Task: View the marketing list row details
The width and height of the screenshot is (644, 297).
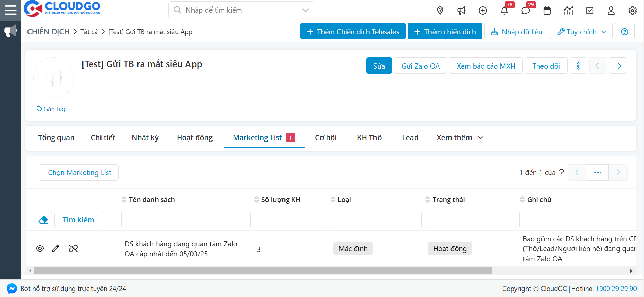Action: pyautogui.click(x=40, y=249)
